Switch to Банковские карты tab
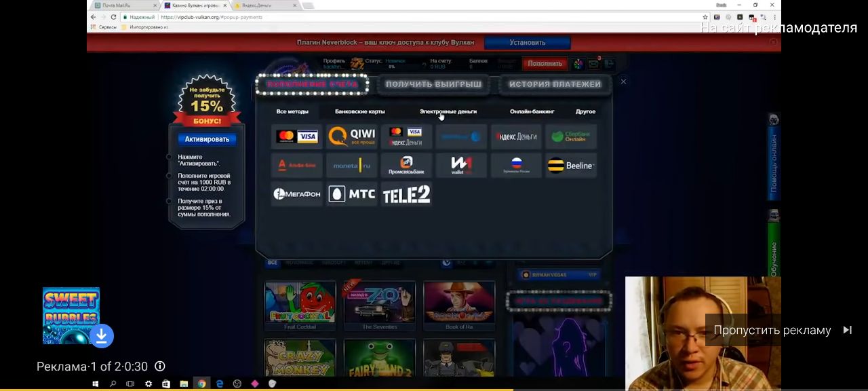868x391 pixels. (x=360, y=111)
